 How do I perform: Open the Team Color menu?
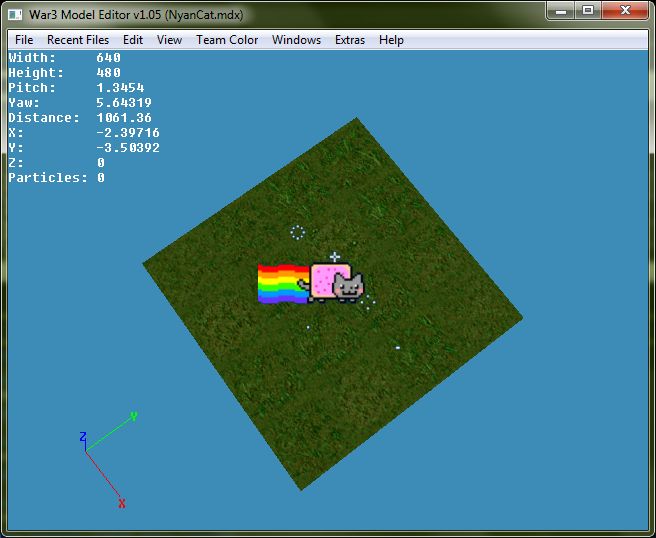click(227, 40)
